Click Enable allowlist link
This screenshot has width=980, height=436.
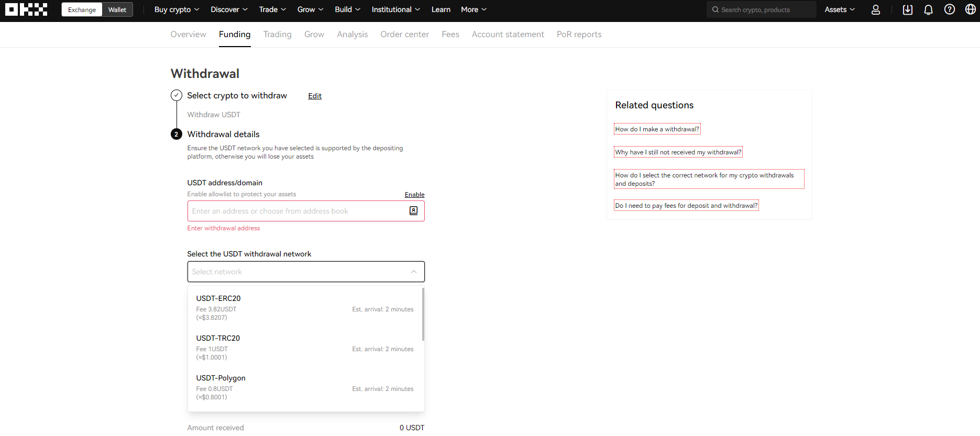(414, 195)
